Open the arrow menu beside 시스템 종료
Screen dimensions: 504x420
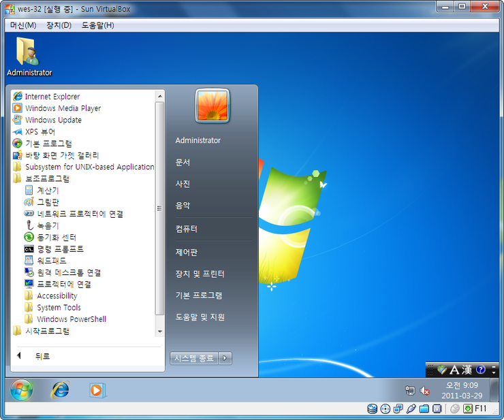[226, 358]
